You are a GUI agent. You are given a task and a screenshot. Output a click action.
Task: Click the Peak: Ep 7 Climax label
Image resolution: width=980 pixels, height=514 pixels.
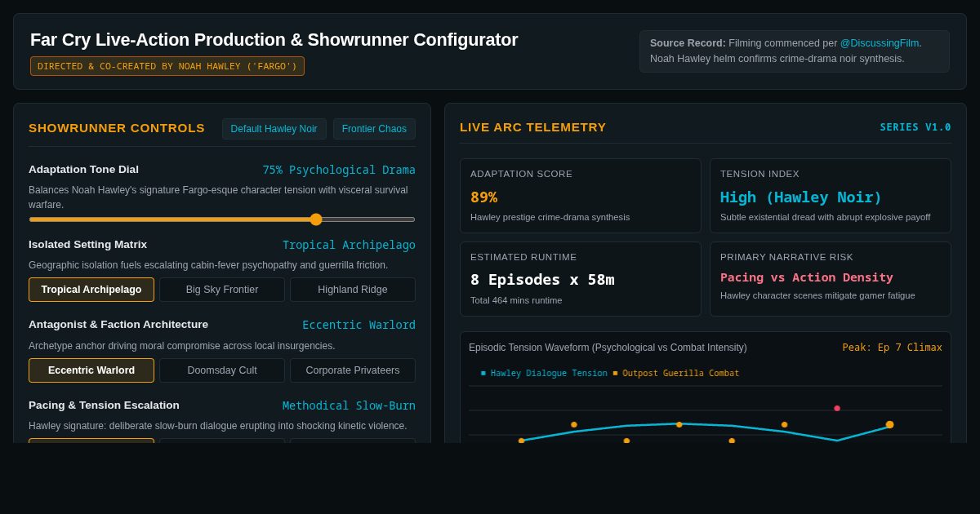tap(892, 348)
